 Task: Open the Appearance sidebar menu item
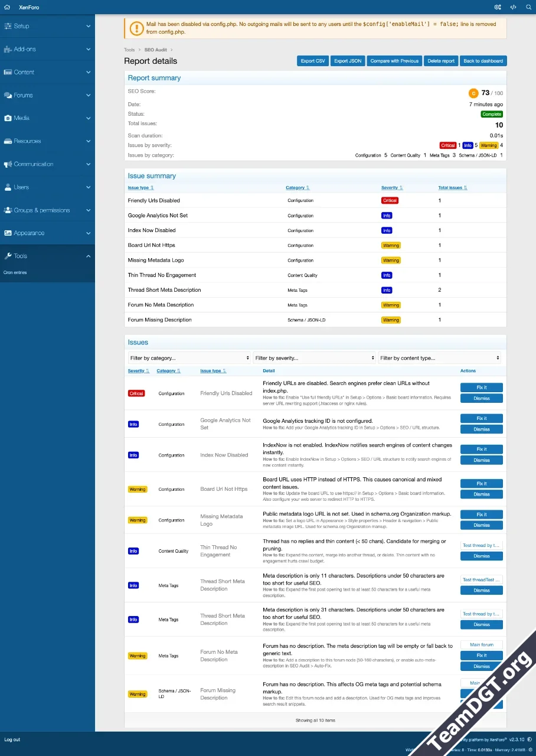tap(29, 233)
